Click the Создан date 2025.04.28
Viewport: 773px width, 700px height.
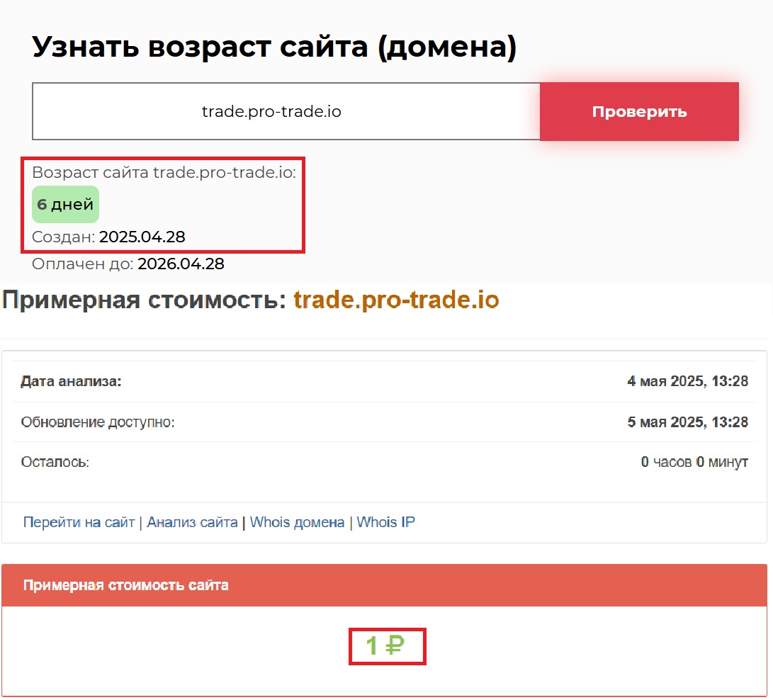(x=142, y=237)
